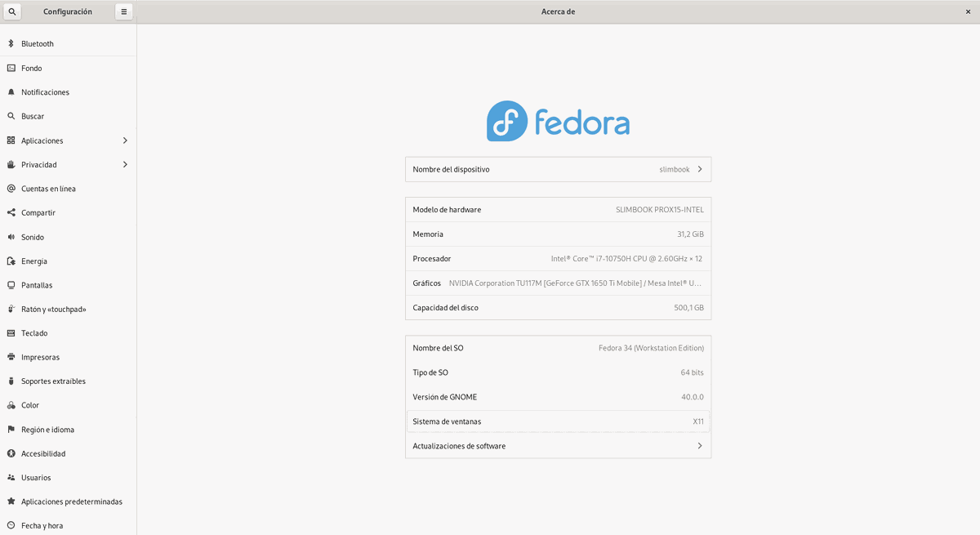Select the Notificaciones bell icon
This screenshot has height=535, width=980.
click(11, 92)
